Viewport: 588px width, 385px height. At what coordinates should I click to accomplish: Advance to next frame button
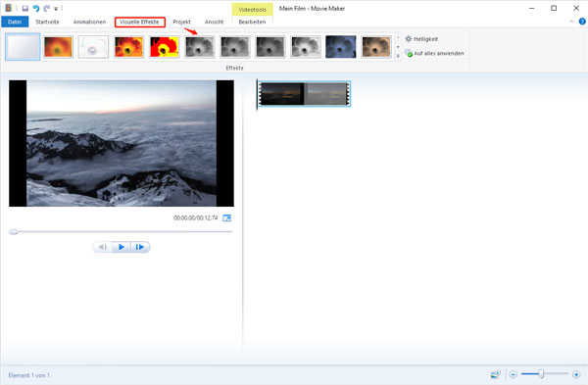tap(140, 247)
